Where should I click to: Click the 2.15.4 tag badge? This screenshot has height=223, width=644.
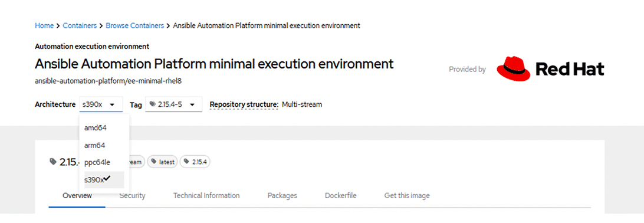196,162
